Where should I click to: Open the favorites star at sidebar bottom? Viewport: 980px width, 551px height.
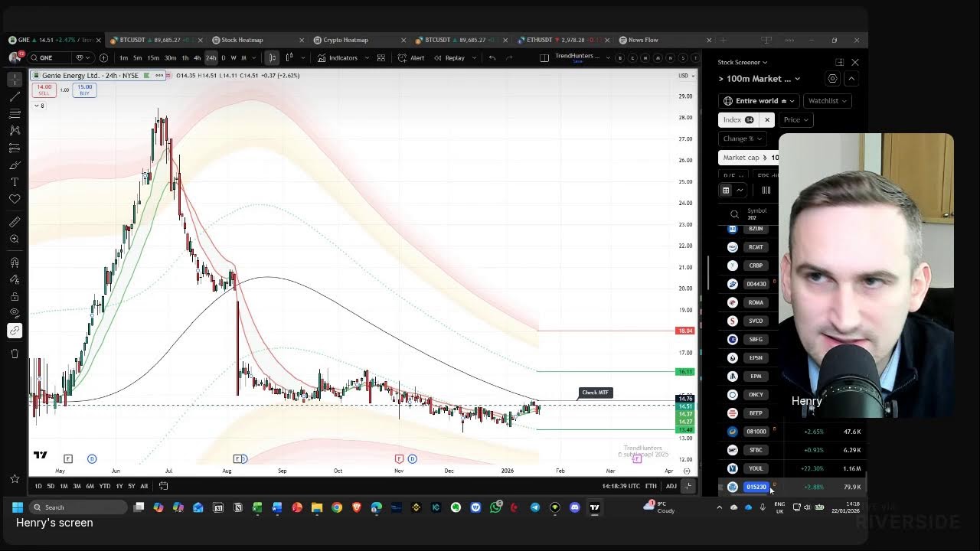[x=15, y=479]
